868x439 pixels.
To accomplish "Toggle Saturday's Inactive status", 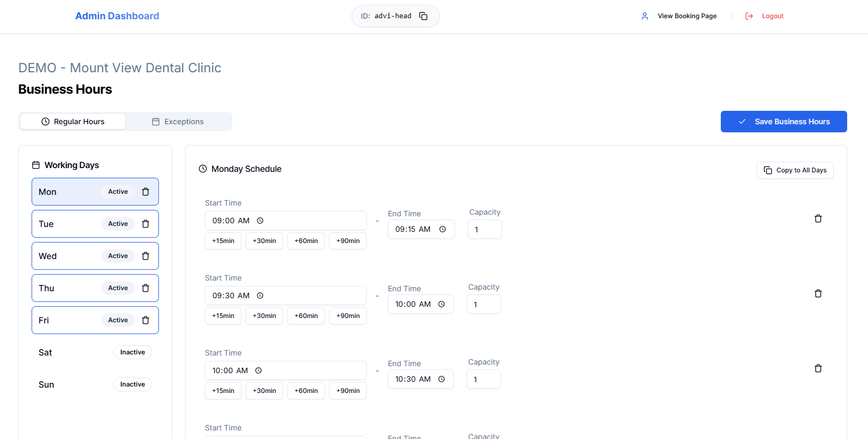I will (x=132, y=352).
